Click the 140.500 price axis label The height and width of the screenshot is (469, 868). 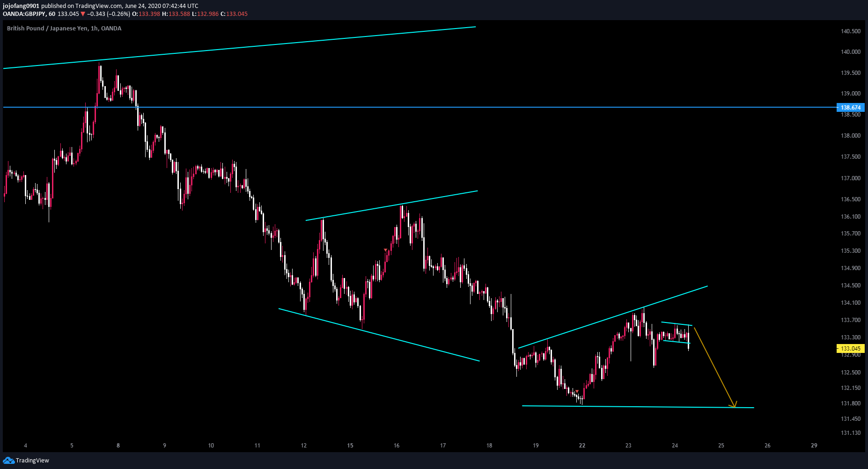[851, 31]
